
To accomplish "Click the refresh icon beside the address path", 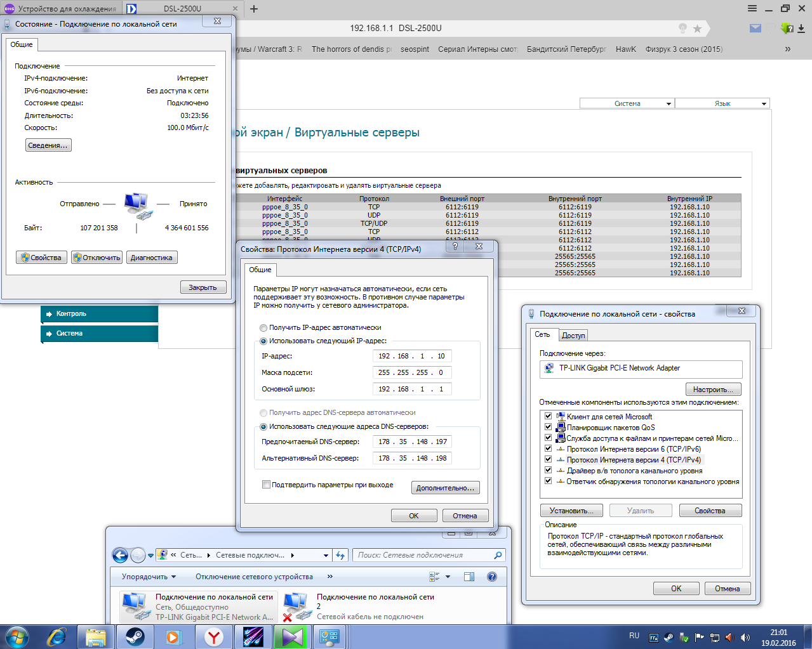I will [x=340, y=556].
